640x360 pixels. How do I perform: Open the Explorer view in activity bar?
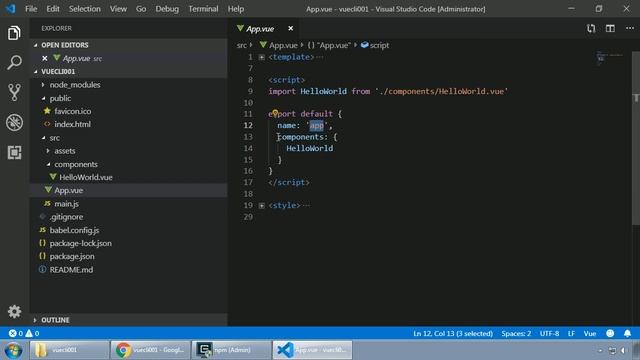point(14,33)
